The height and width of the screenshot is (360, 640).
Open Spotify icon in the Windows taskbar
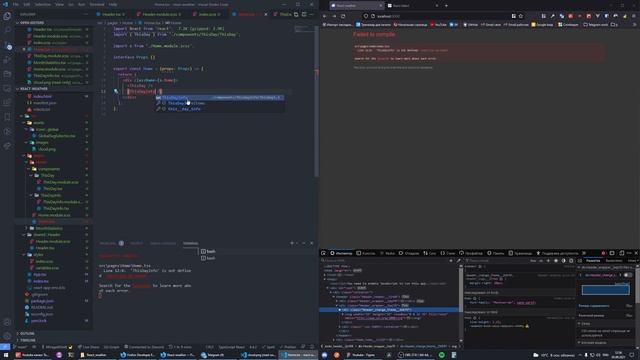(x=442, y=355)
